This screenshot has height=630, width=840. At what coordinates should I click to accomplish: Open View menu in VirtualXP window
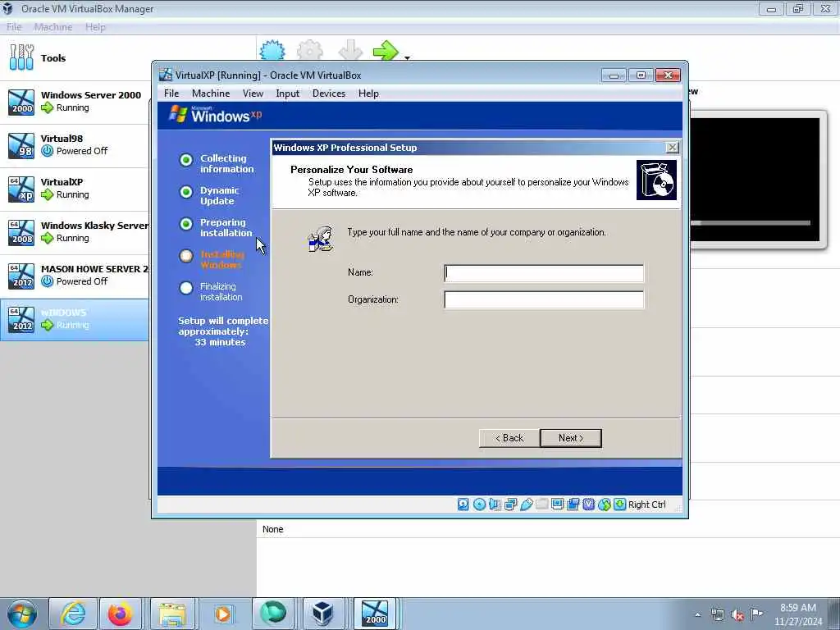pyautogui.click(x=253, y=94)
